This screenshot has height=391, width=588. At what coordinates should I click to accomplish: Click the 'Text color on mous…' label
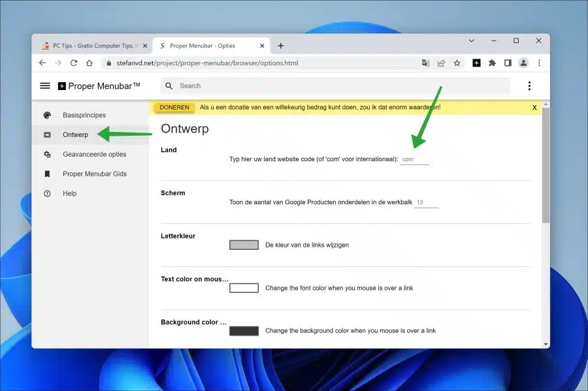click(195, 279)
